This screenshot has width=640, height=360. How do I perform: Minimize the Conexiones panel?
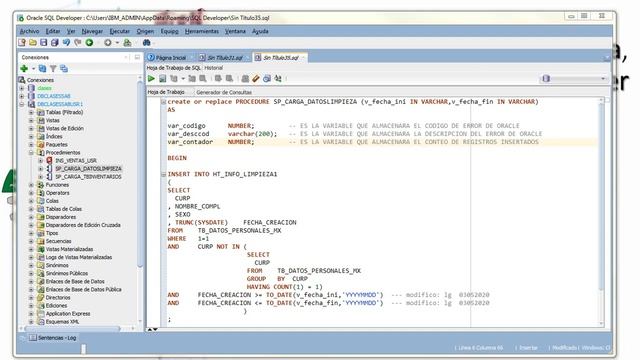click(137, 57)
